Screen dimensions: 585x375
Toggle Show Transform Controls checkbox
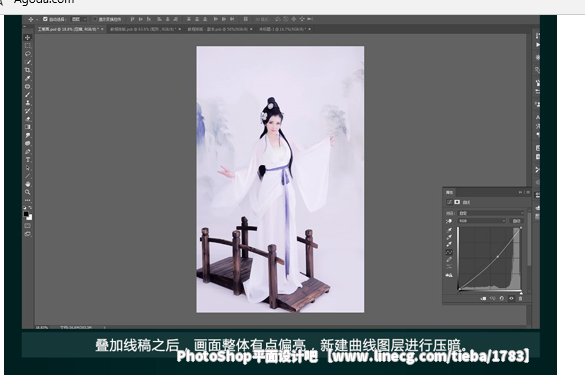[95, 19]
